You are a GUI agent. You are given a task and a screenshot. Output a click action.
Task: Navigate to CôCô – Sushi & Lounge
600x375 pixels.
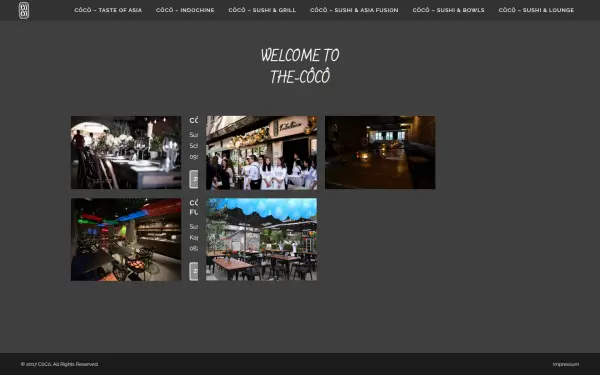[x=536, y=10]
